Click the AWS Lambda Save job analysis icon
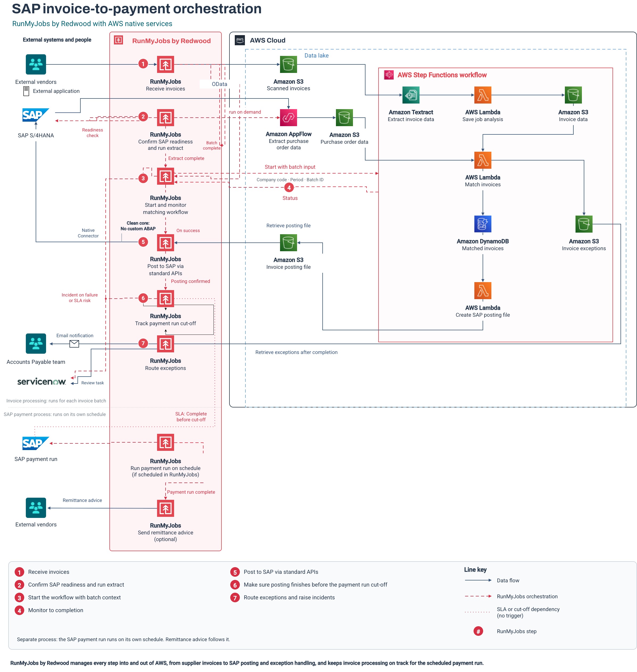637x672 pixels. (x=483, y=95)
